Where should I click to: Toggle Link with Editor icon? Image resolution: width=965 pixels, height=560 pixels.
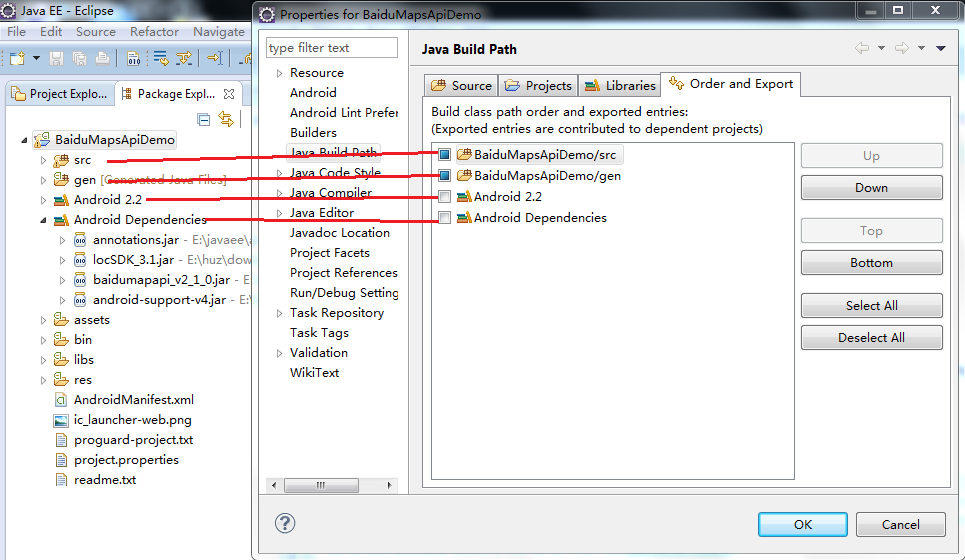pyautogui.click(x=226, y=119)
